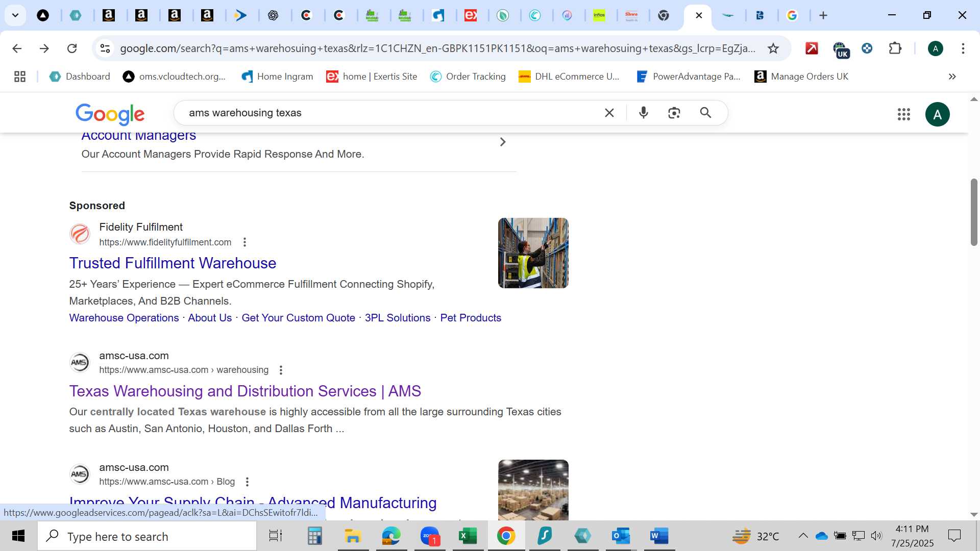Click the magnifier search button
This screenshot has height=551, width=980.
tap(705, 113)
